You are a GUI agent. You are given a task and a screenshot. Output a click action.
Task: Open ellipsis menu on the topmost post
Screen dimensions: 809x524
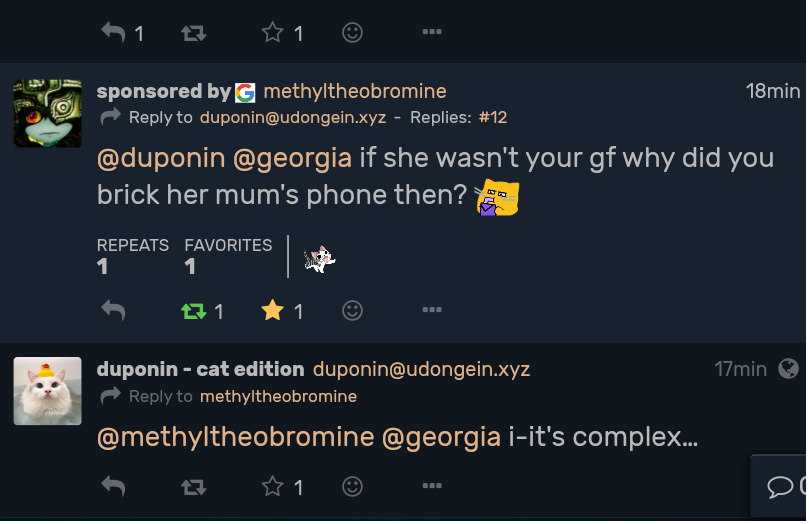coord(432,33)
